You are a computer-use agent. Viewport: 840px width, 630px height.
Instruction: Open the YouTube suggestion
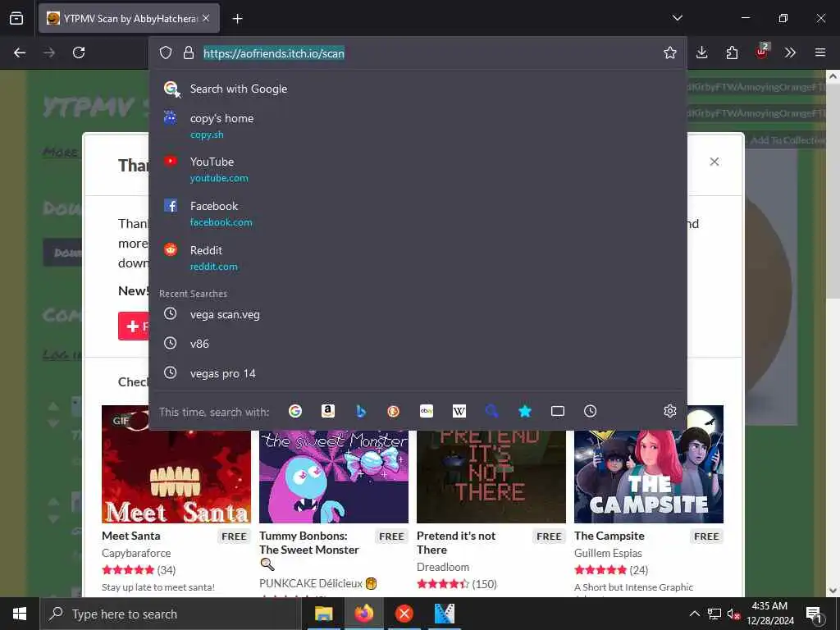click(x=418, y=169)
